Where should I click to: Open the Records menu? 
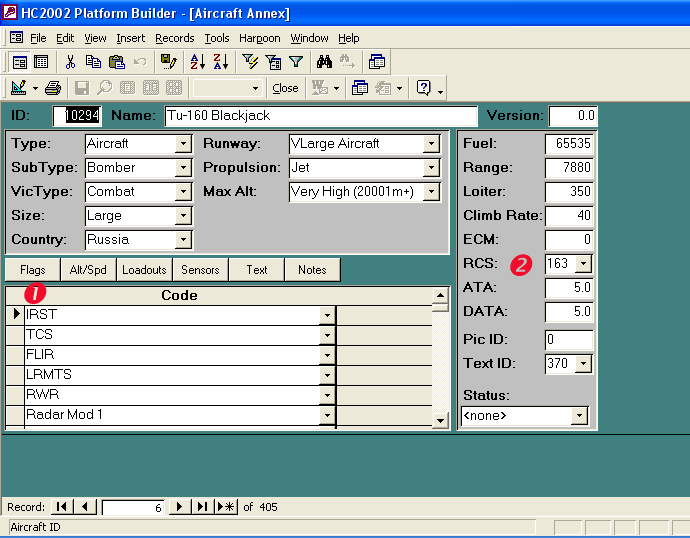(175, 38)
